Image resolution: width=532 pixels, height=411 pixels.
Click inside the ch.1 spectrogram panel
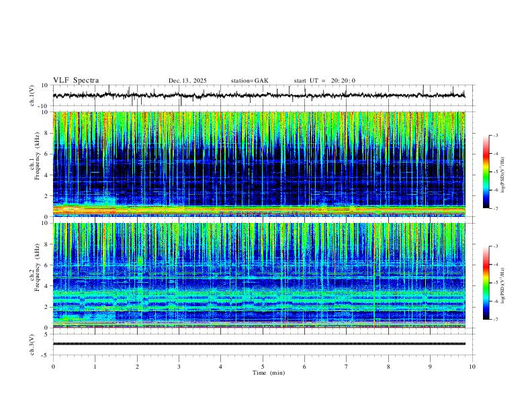coord(259,164)
